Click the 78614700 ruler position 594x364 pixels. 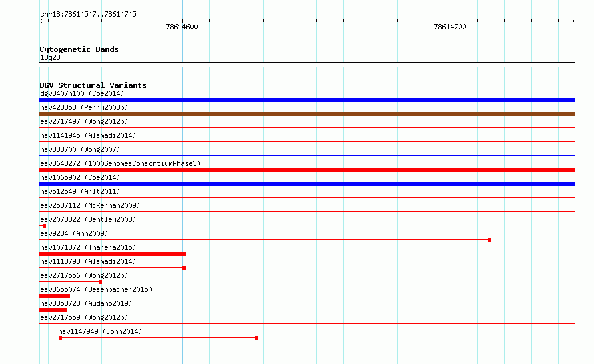(450, 27)
